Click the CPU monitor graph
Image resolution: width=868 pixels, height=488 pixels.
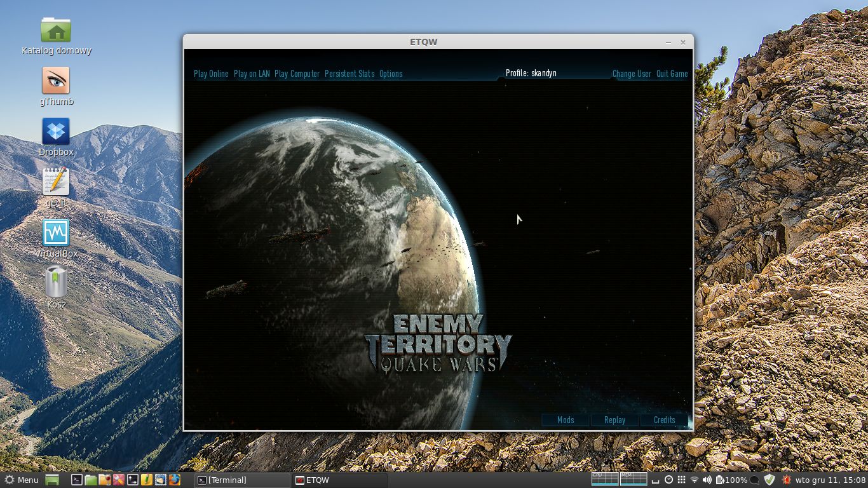605,479
